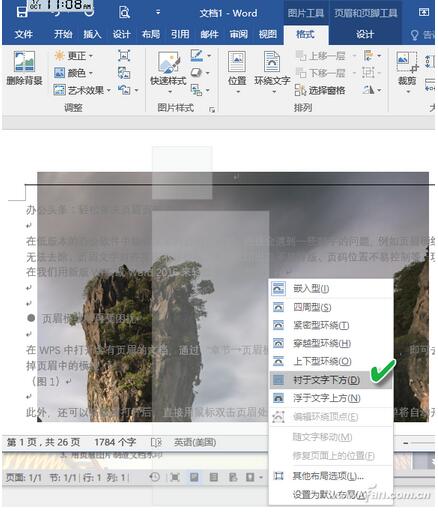Screen dimensions: 438x515
Task: Click the Ribbon Display Options icon
Action: point(424,12)
